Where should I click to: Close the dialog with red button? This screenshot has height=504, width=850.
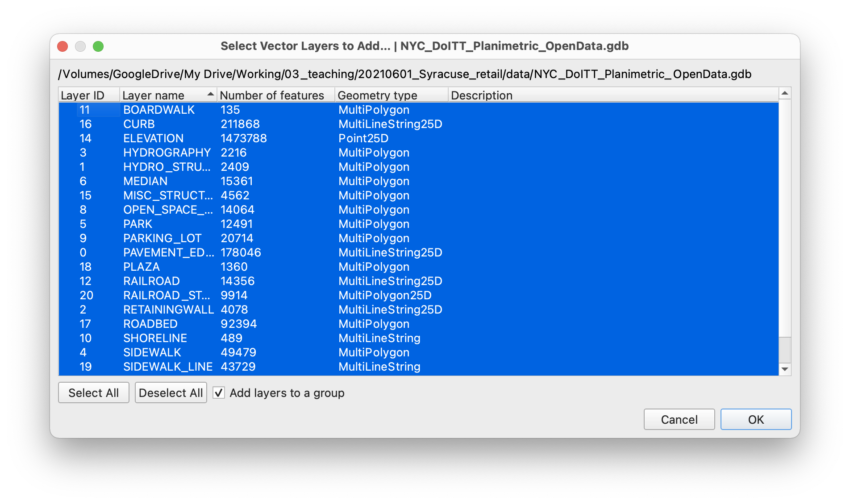click(63, 46)
